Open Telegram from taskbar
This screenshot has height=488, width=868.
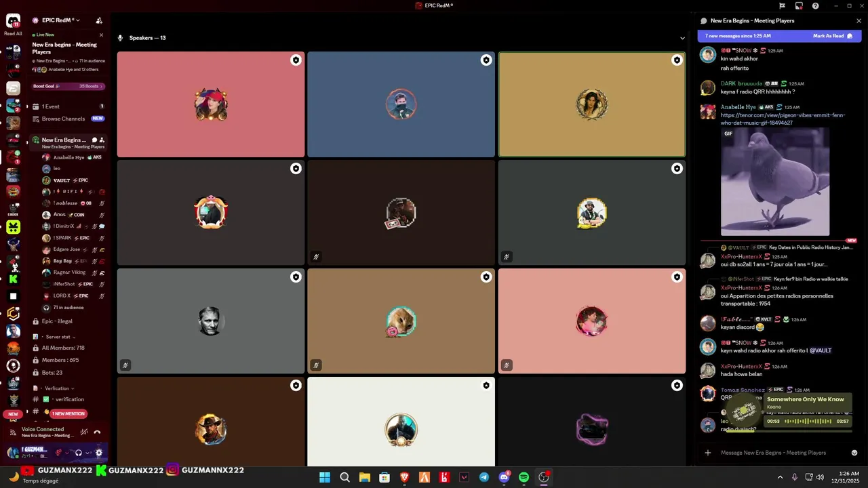484,477
